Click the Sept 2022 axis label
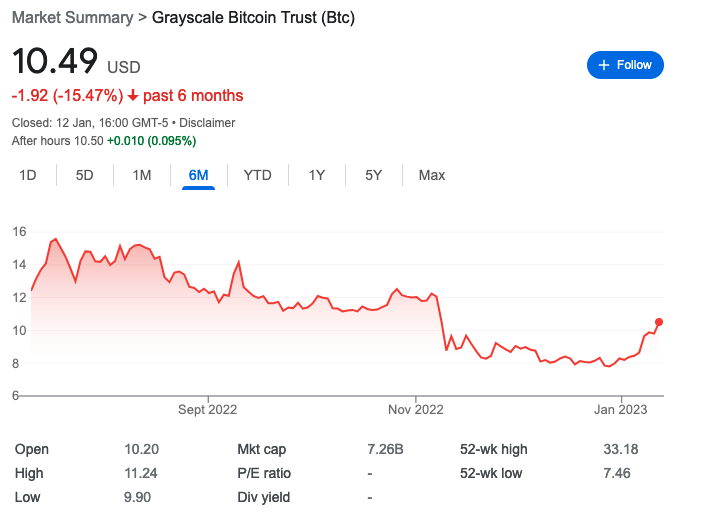Screen dimensions: 713x514 206,409
